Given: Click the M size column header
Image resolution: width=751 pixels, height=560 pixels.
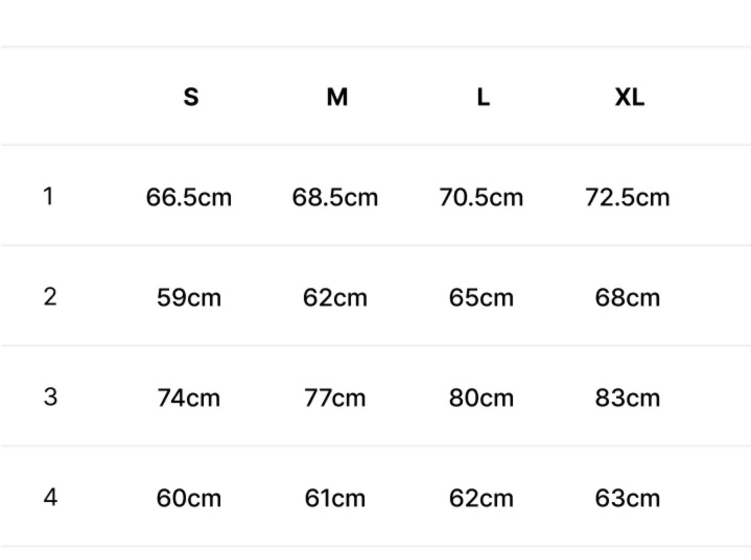Looking at the screenshot, I should pyautogui.click(x=337, y=97).
